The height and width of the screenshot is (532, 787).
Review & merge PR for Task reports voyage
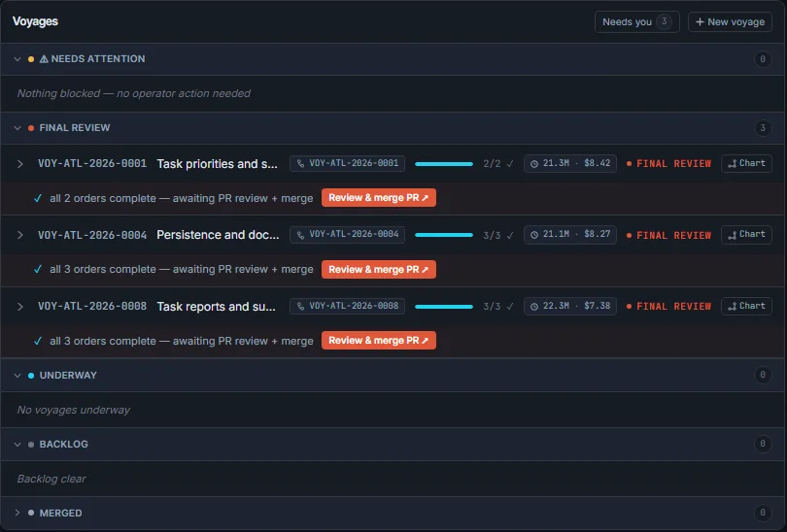(379, 341)
